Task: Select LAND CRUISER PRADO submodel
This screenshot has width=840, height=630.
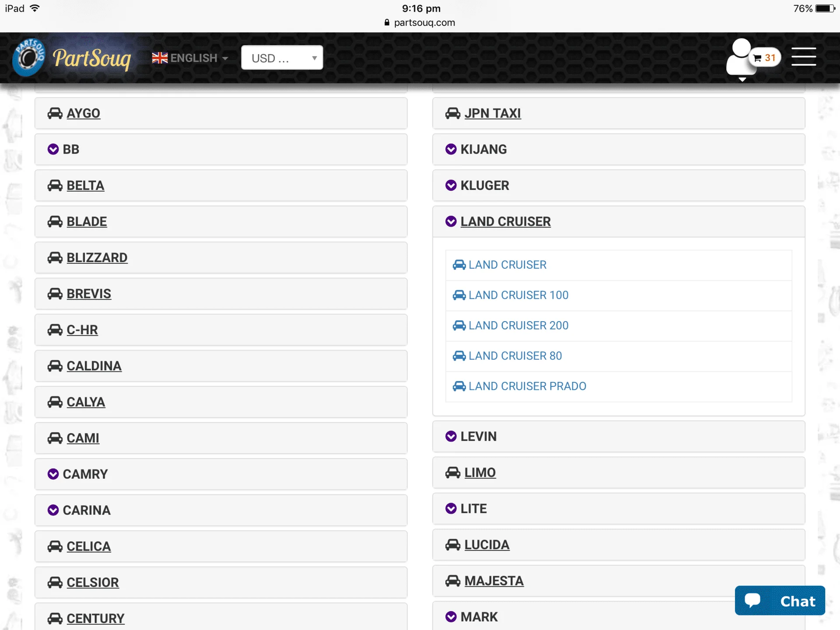Action: pos(527,386)
